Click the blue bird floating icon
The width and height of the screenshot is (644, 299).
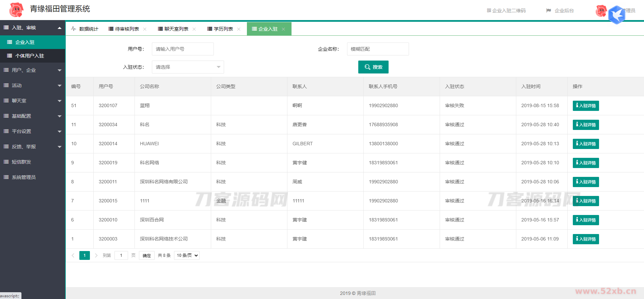617,15
